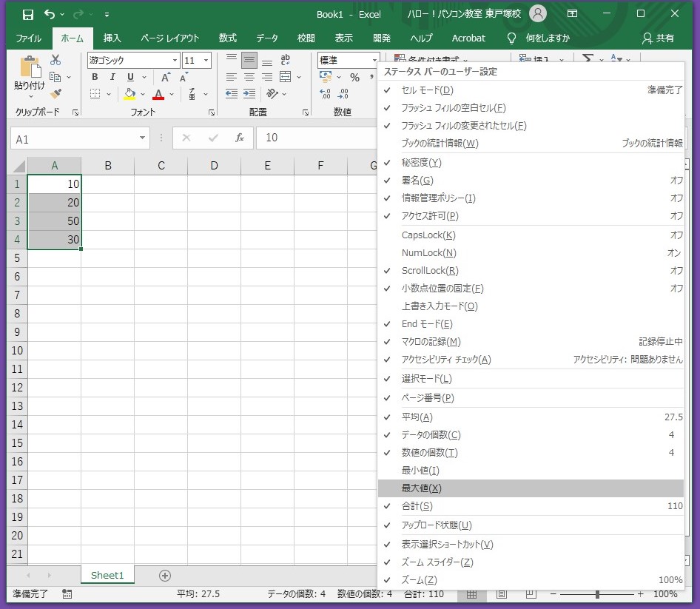Decrease font size with small A icon
The height and width of the screenshot is (609, 700).
[184, 77]
